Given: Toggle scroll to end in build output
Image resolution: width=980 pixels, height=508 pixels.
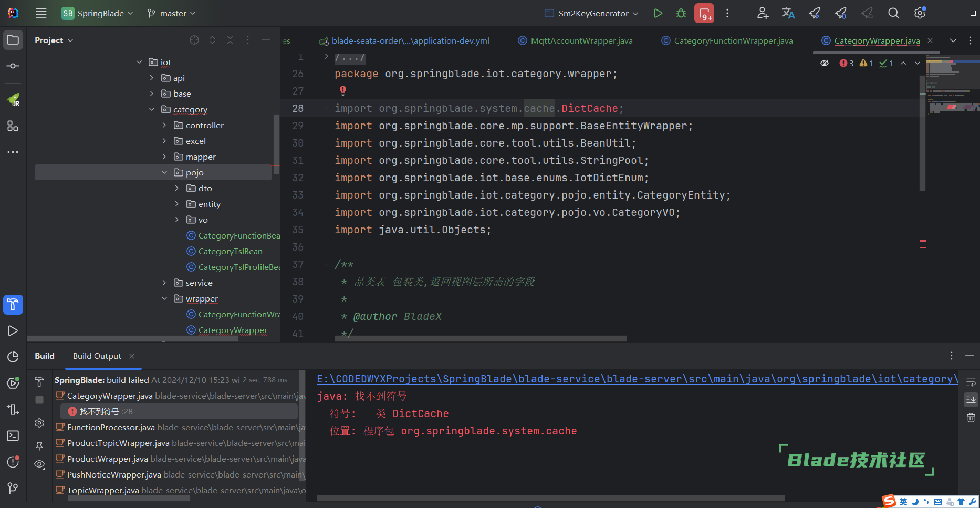Looking at the screenshot, I should click(x=971, y=400).
